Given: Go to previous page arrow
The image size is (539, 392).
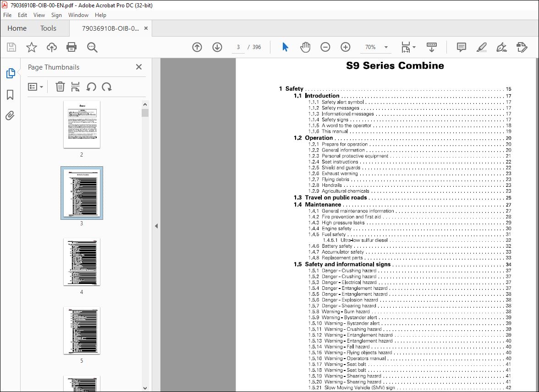Looking at the screenshot, I should [x=197, y=47].
